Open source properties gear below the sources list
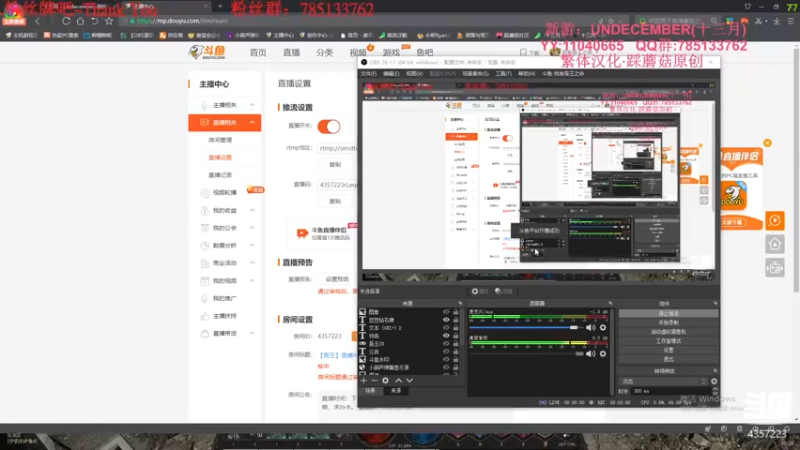The height and width of the screenshot is (450, 800). pos(385,381)
